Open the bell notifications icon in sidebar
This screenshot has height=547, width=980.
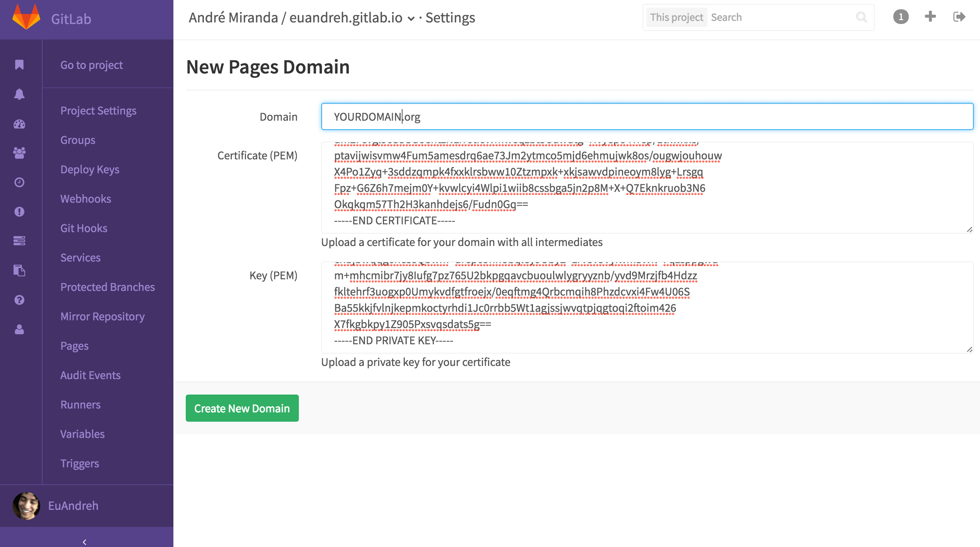click(19, 94)
